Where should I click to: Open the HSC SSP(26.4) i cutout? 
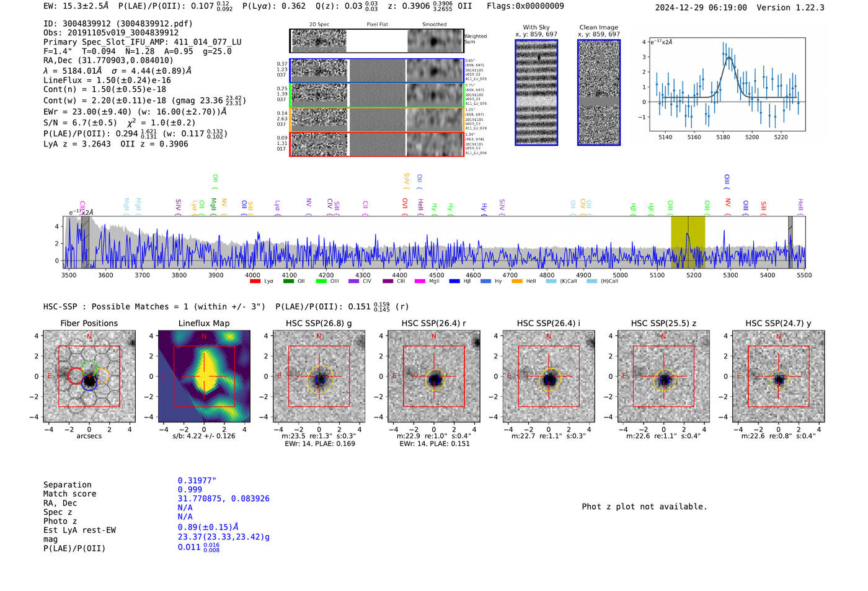[x=549, y=376]
